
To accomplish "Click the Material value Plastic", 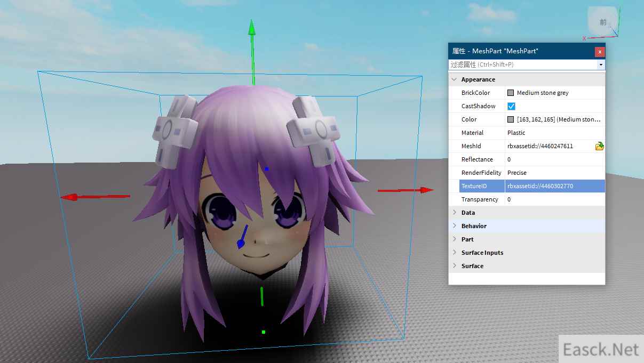I will click(x=516, y=133).
